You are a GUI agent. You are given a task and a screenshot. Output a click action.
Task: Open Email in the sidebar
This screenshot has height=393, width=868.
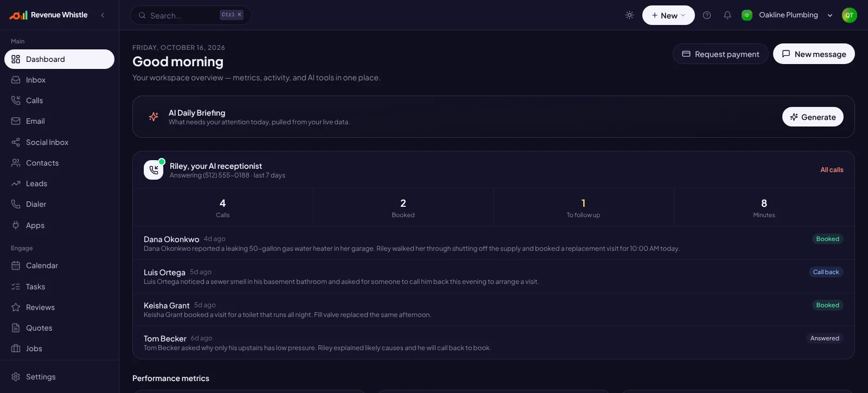tap(59, 121)
